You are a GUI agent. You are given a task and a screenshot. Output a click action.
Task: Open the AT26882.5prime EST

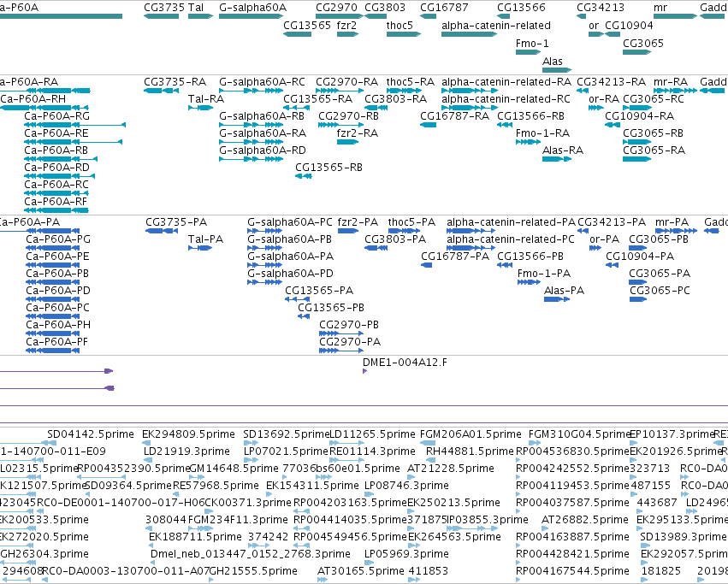point(546,529)
